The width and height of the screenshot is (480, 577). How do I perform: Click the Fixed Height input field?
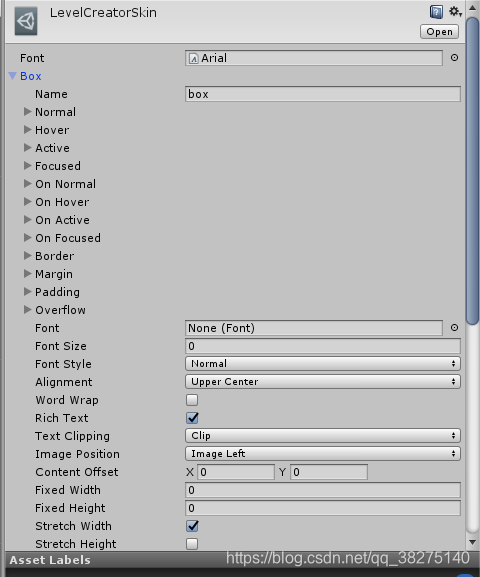pos(323,508)
